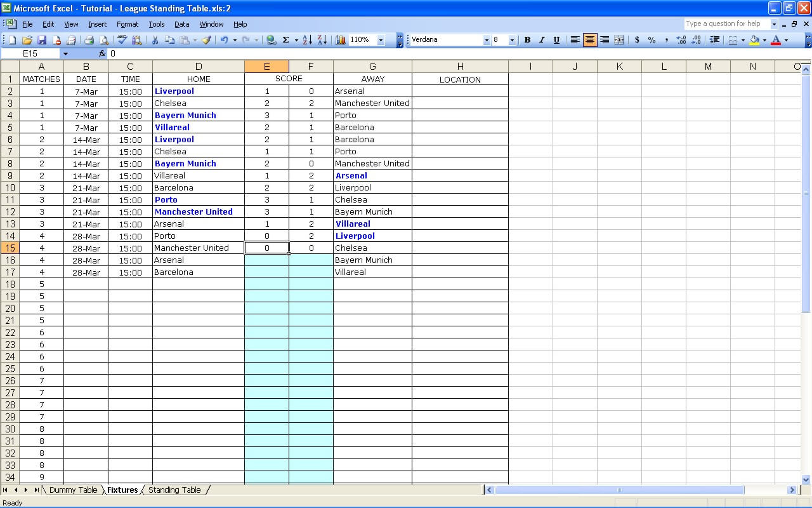Click the vertical scrollbar down arrow

pyautogui.click(x=806, y=480)
